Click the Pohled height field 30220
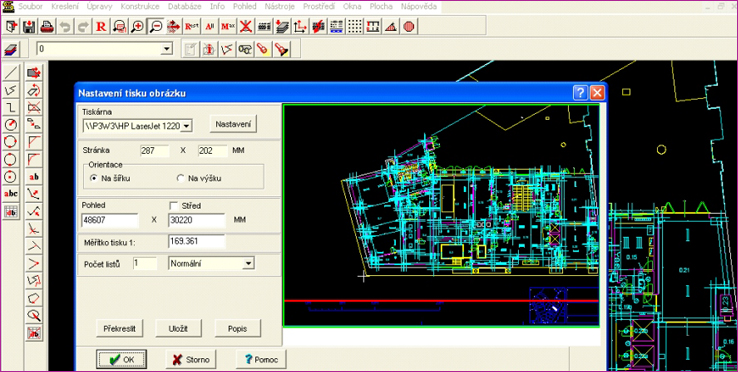Image resolution: width=738 pixels, height=372 pixels. [x=197, y=220]
